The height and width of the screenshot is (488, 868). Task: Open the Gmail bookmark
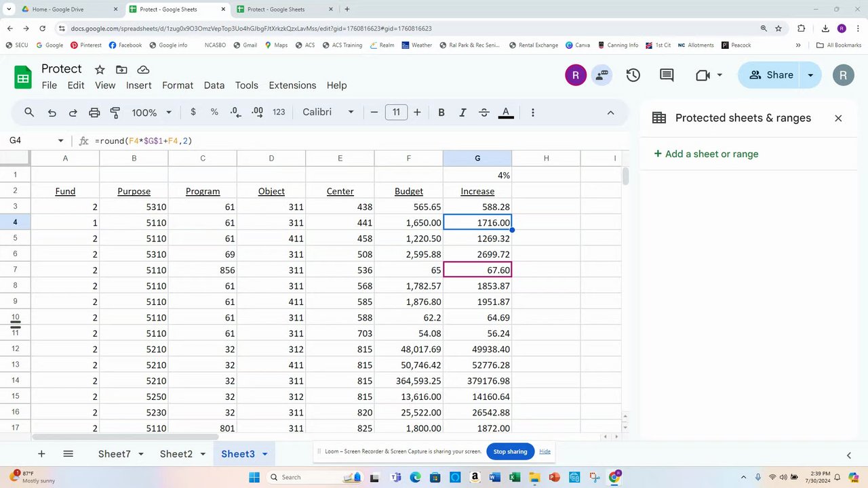[x=245, y=45]
